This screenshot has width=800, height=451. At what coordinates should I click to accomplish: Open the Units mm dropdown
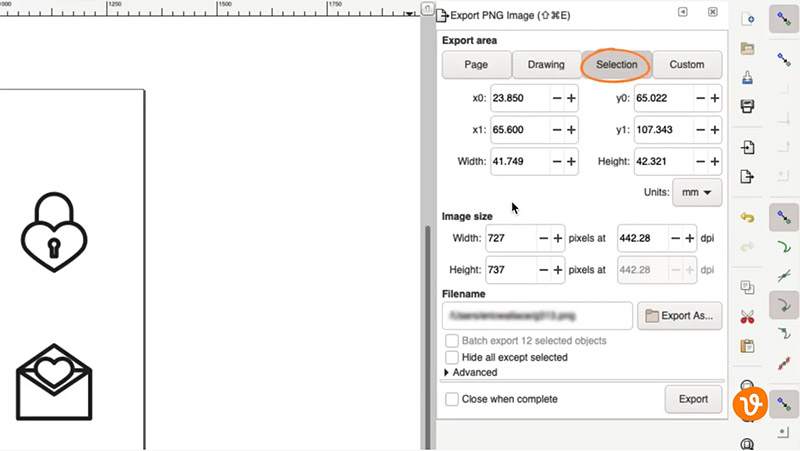(697, 192)
